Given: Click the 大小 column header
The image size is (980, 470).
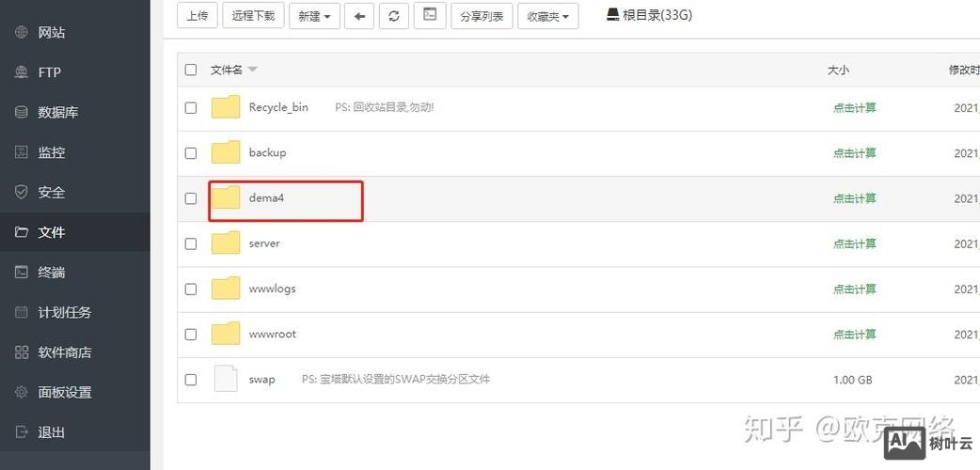Looking at the screenshot, I should (838, 70).
